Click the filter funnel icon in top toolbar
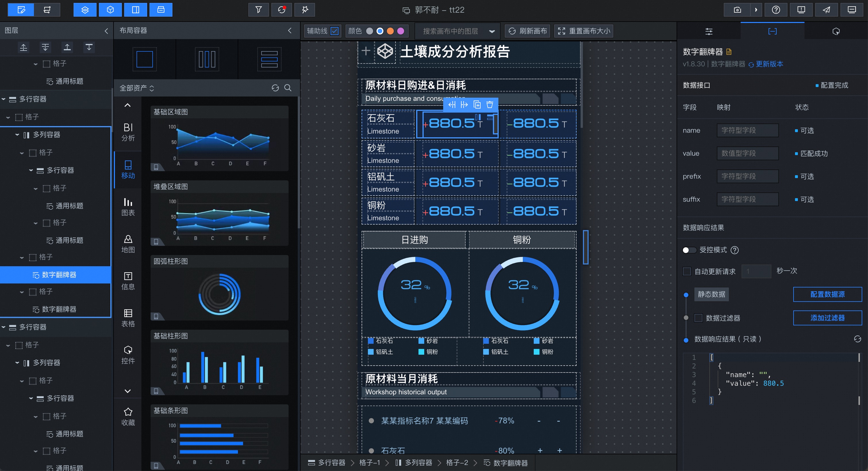This screenshot has width=868, height=471. pos(258,10)
